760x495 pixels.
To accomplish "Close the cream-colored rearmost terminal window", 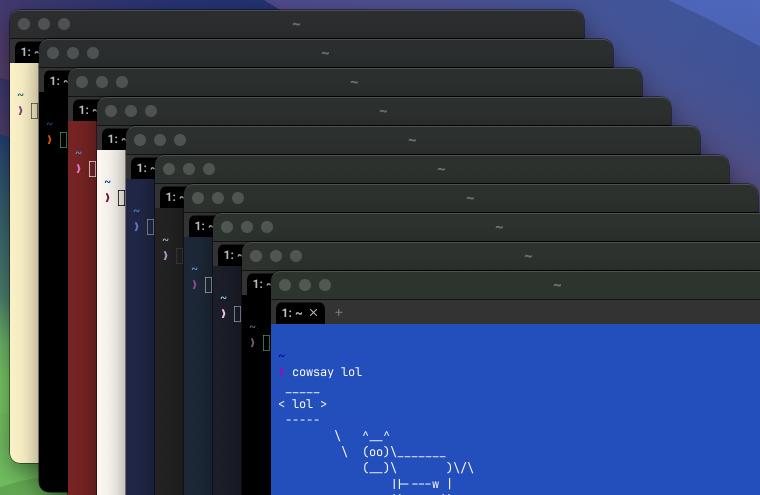I will click(24, 24).
